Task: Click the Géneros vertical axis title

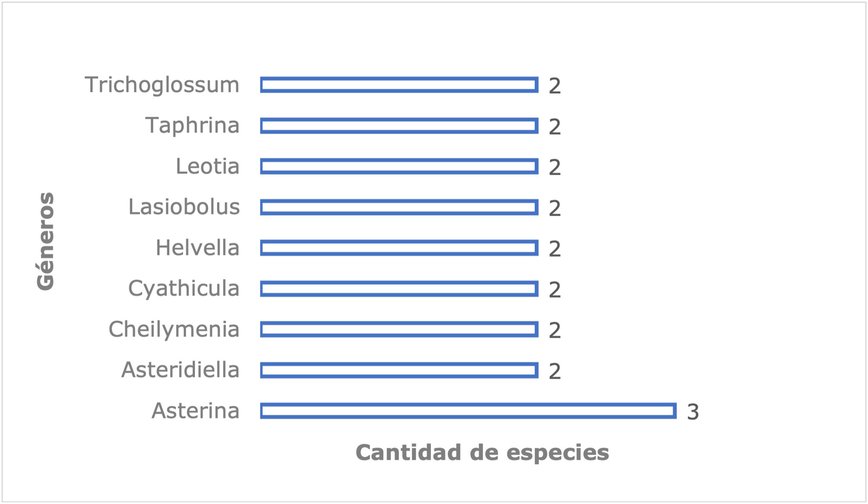Action: click(46, 241)
